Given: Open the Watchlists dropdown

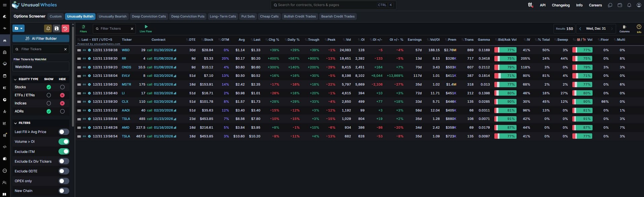Looking at the screenshot, I should 41,67.
